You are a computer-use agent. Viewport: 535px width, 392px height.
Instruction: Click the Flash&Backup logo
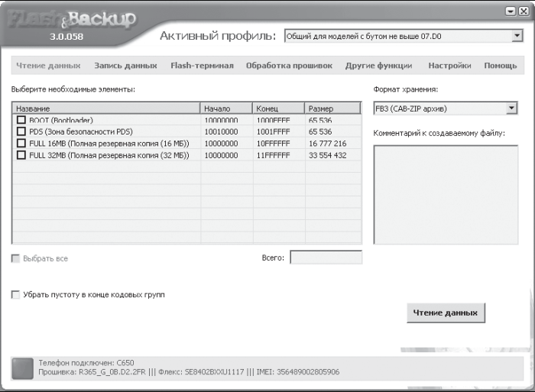point(72,19)
